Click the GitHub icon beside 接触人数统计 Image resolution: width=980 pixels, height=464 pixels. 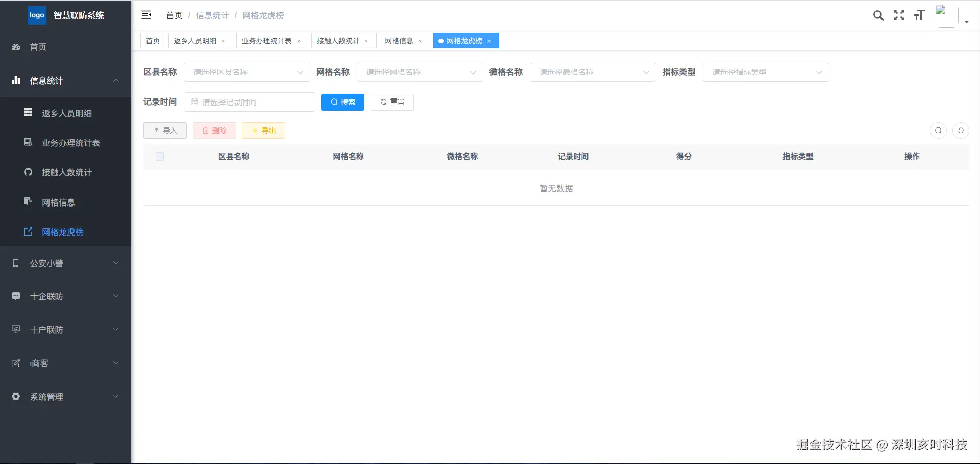(28, 172)
